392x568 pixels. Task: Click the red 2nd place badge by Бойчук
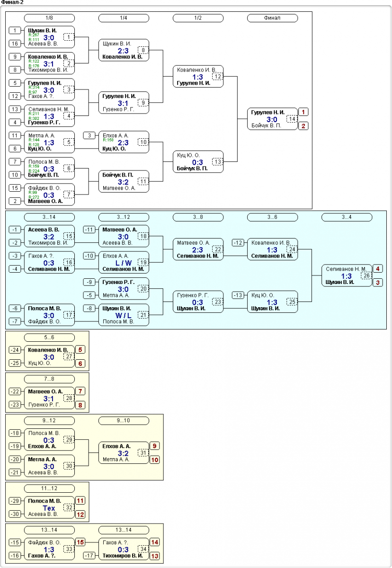click(x=303, y=126)
